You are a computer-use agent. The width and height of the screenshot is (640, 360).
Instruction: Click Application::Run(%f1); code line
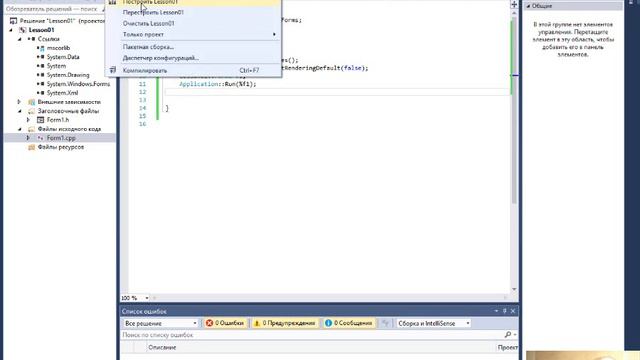pyautogui.click(x=218, y=84)
